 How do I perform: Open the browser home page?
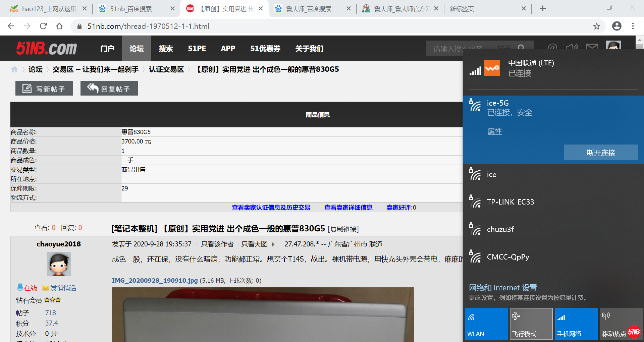pos(59,26)
